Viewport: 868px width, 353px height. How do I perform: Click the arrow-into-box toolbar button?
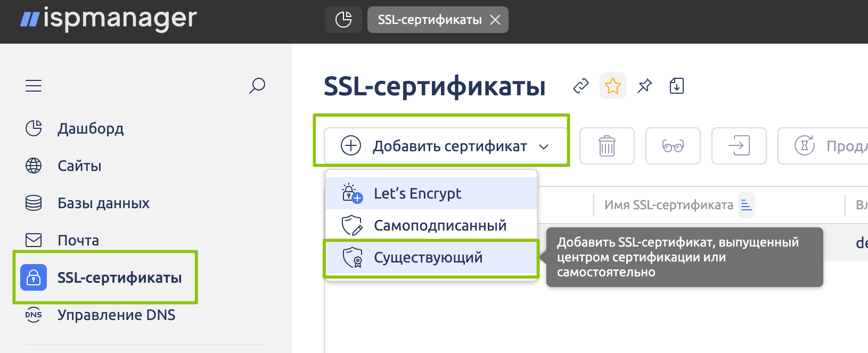coord(739,146)
